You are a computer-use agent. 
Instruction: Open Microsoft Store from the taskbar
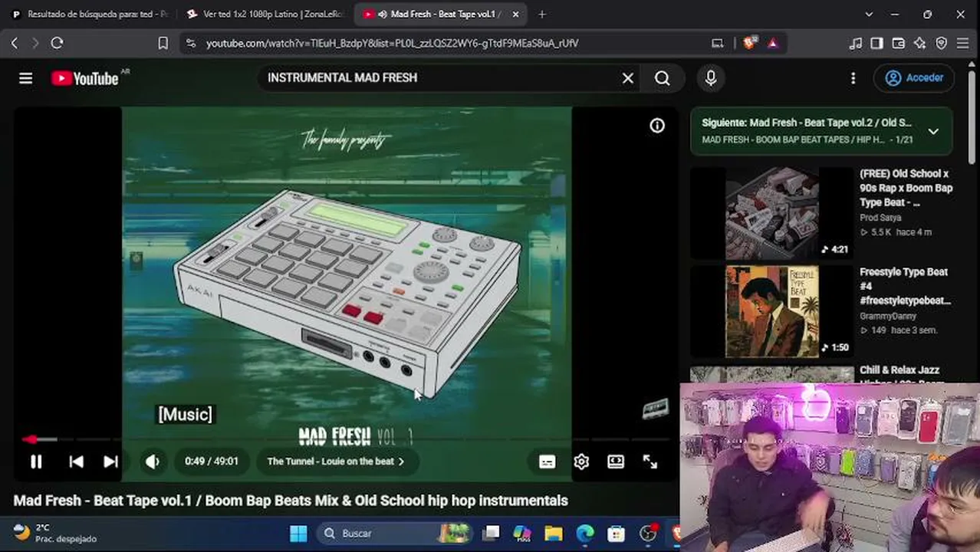tap(616, 533)
